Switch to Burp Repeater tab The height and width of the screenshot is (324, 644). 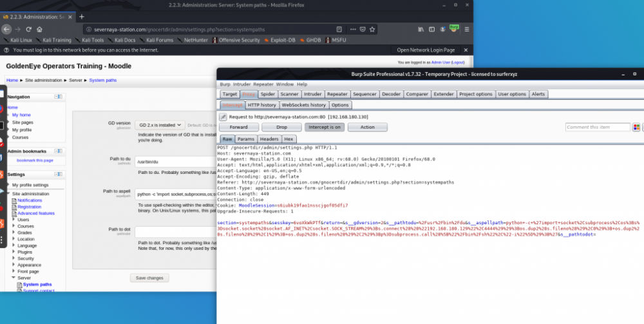[337, 94]
